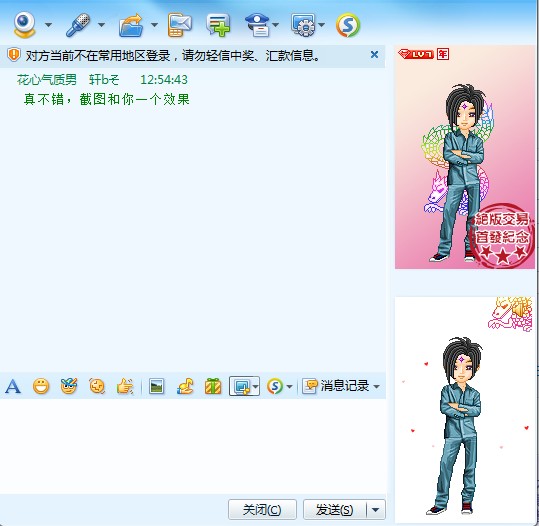This screenshot has height=526, width=539.
Task: Click sender name 花心气质男
Action: pos(47,80)
